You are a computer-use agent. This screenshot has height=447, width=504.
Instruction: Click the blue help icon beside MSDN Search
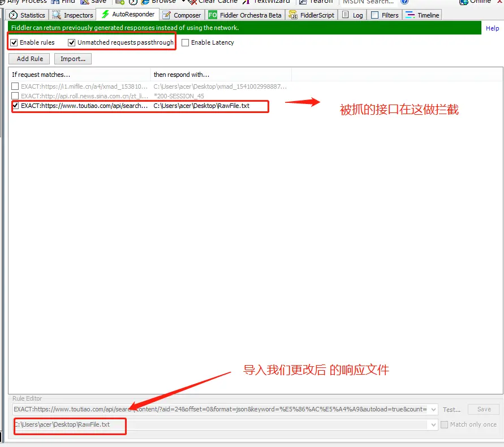(x=404, y=2)
